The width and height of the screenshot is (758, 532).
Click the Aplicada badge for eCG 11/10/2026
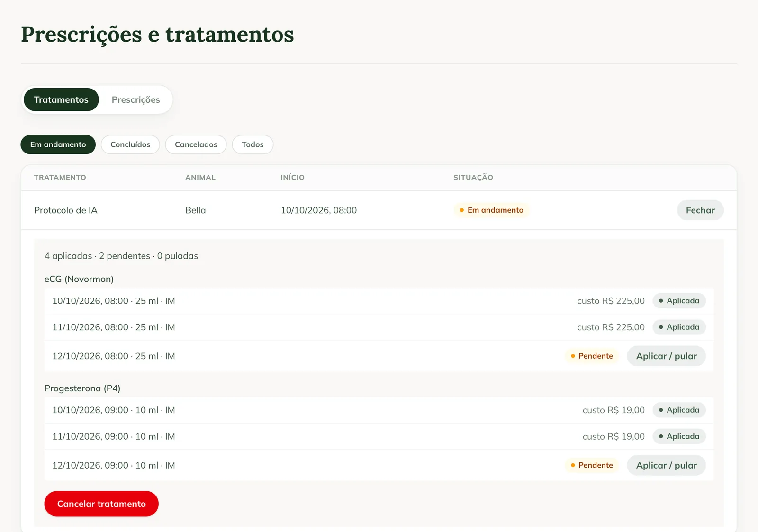pos(679,327)
